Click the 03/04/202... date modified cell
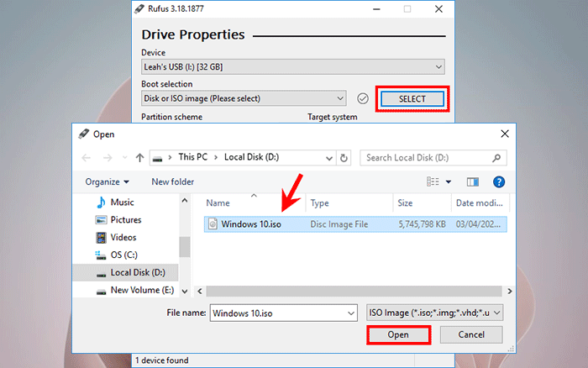The width and height of the screenshot is (588, 368). pyautogui.click(x=478, y=224)
